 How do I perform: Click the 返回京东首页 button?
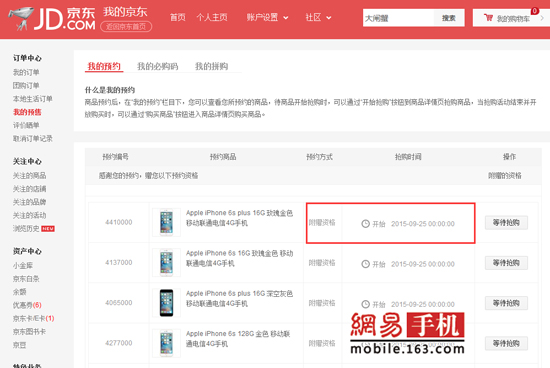[126, 27]
